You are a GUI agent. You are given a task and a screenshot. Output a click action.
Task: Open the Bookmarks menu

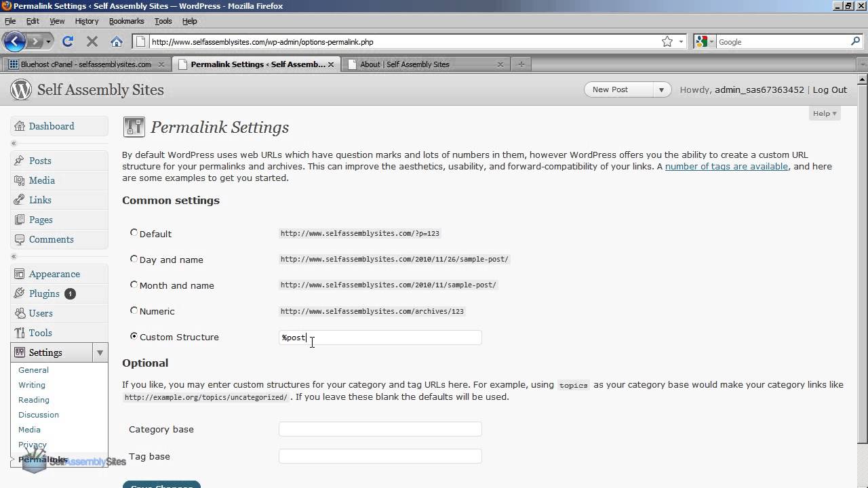click(x=126, y=21)
